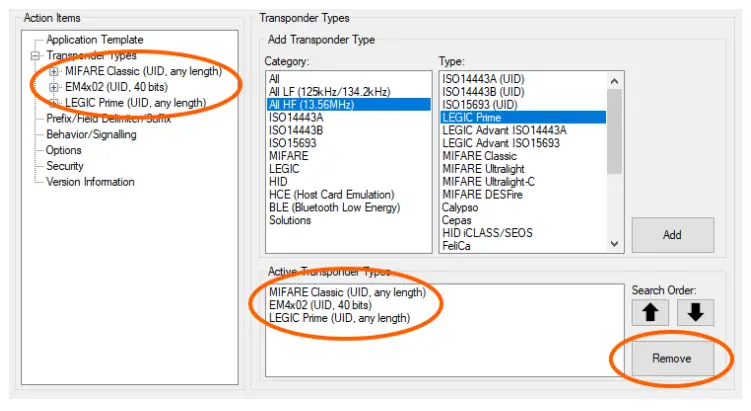Click the Add button

pos(672,235)
